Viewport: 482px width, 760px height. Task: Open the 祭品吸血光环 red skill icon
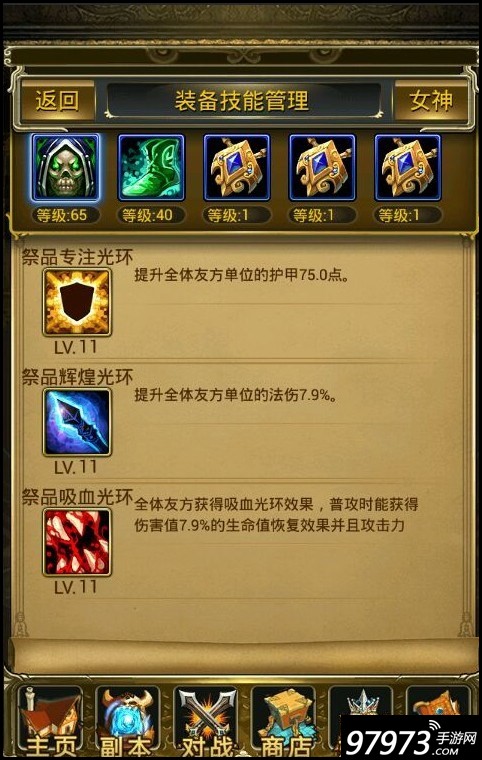point(77,542)
